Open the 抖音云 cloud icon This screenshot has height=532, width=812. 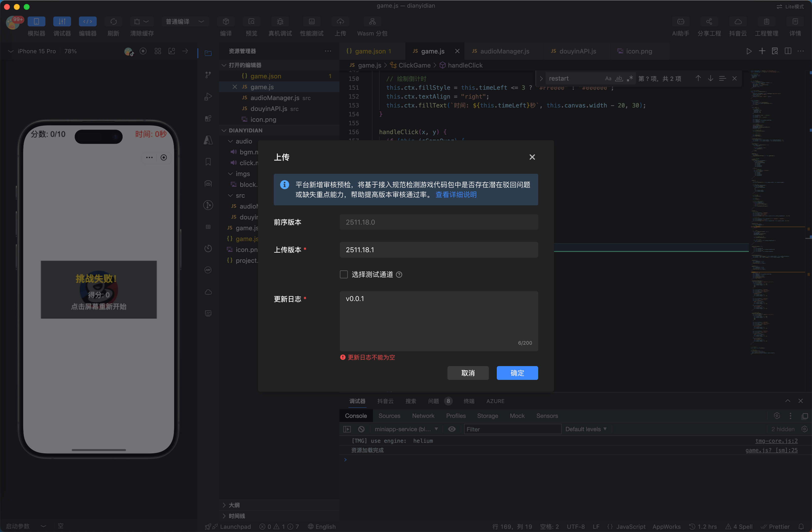click(x=738, y=22)
